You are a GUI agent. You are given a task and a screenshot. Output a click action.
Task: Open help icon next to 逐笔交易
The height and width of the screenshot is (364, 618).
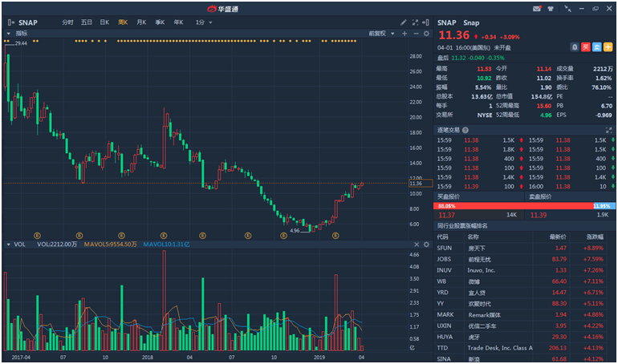[466, 130]
